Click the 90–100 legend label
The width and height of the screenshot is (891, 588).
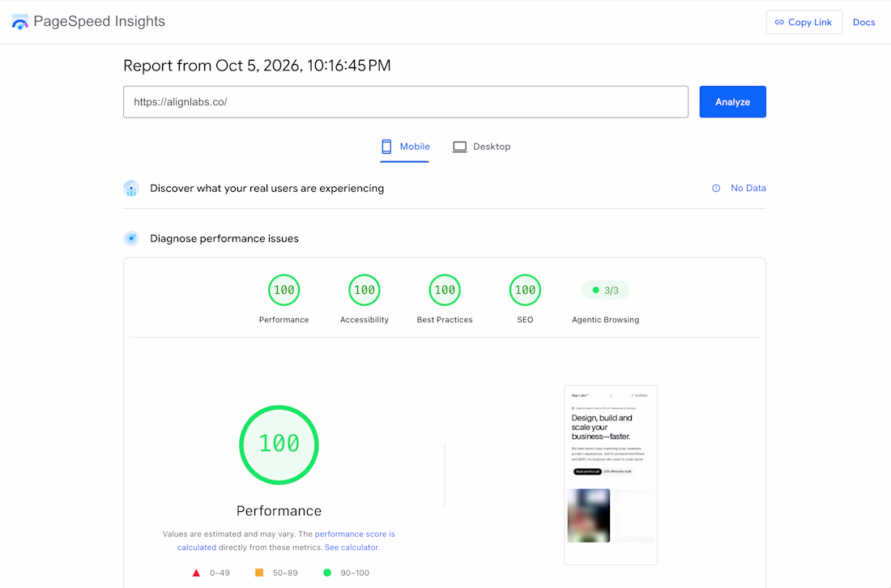(x=355, y=573)
